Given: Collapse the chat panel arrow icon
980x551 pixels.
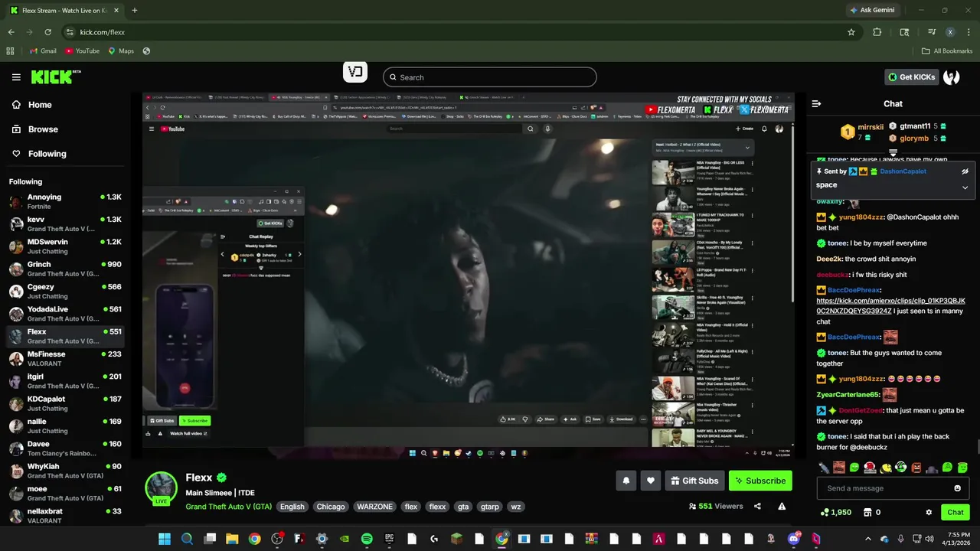Looking at the screenshot, I should pyautogui.click(x=816, y=103).
